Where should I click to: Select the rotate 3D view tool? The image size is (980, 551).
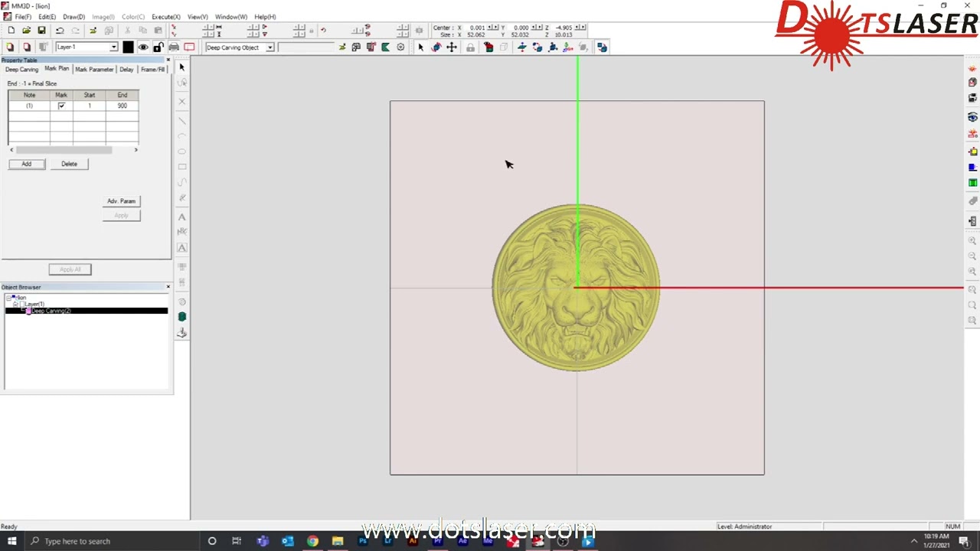point(436,47)
